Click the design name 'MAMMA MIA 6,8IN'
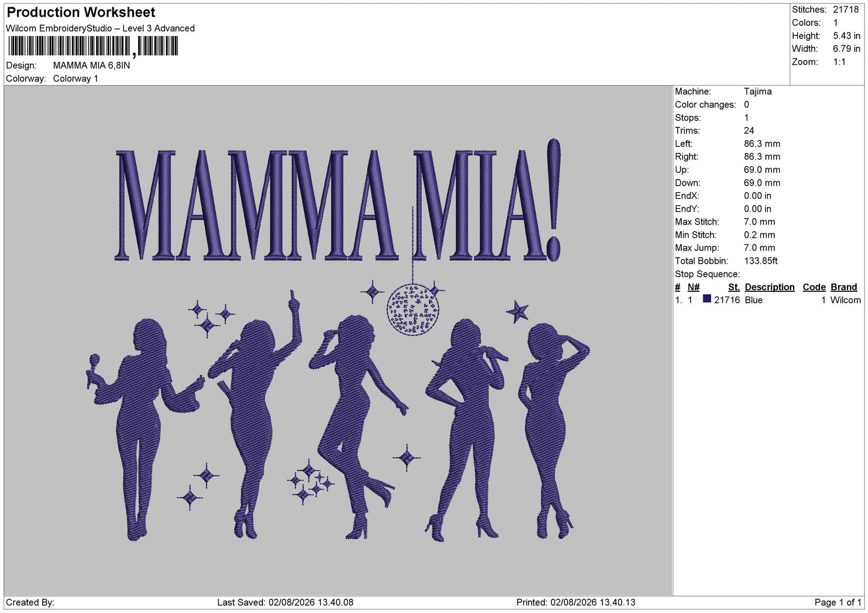The width and height of the screenshot is (868, 613). 91,65
